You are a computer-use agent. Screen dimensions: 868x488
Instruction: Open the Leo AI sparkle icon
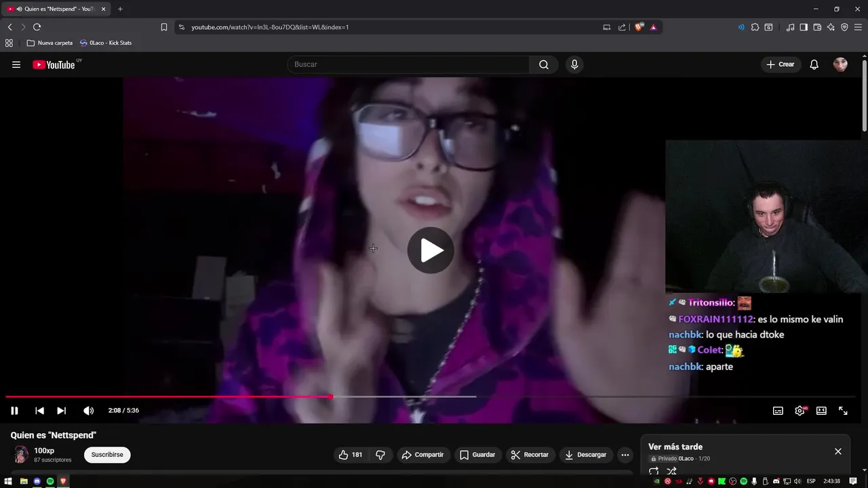pyautogui.click(x=831, y=27)
